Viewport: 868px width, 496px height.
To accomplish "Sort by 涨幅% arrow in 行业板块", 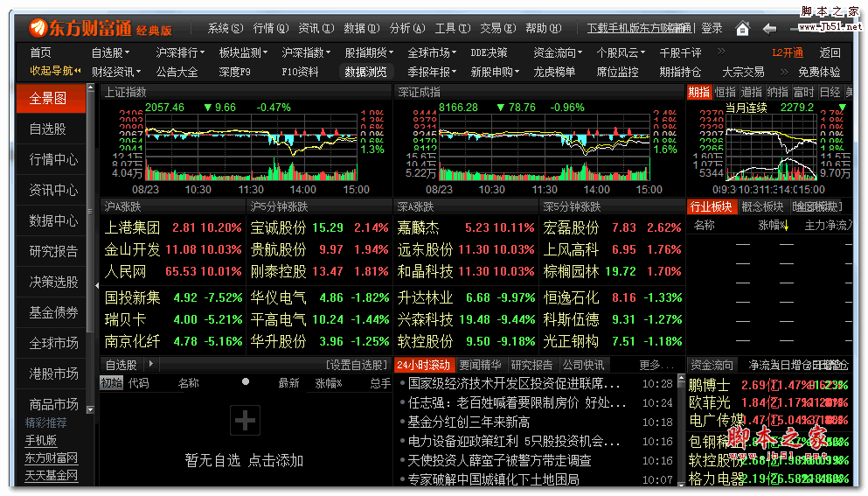I will [x=786, y=225].
